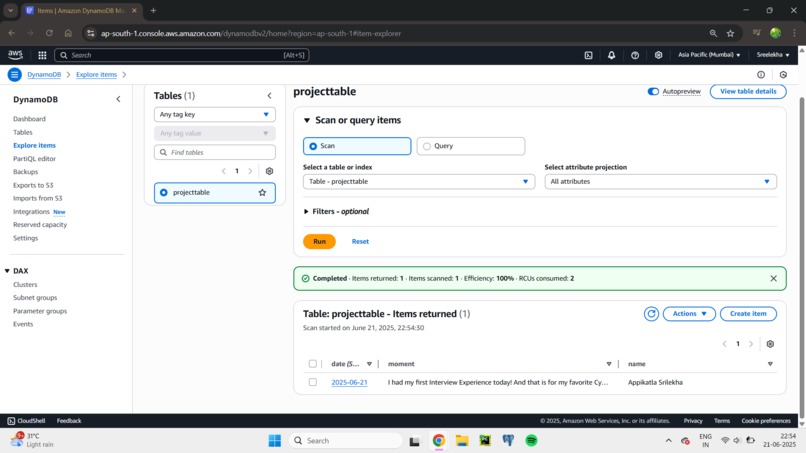
Task: Sort by the date column arrow
Action: [x=369, y=364]
